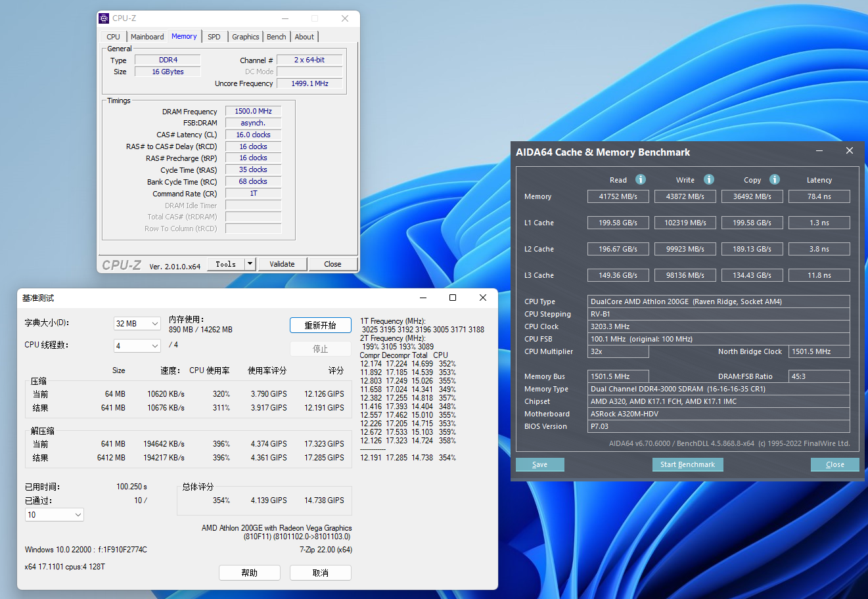This screenshot has height=599, width=868.
Task: Click the CPU Multiplier 32x field
Action: pos(618,351)
